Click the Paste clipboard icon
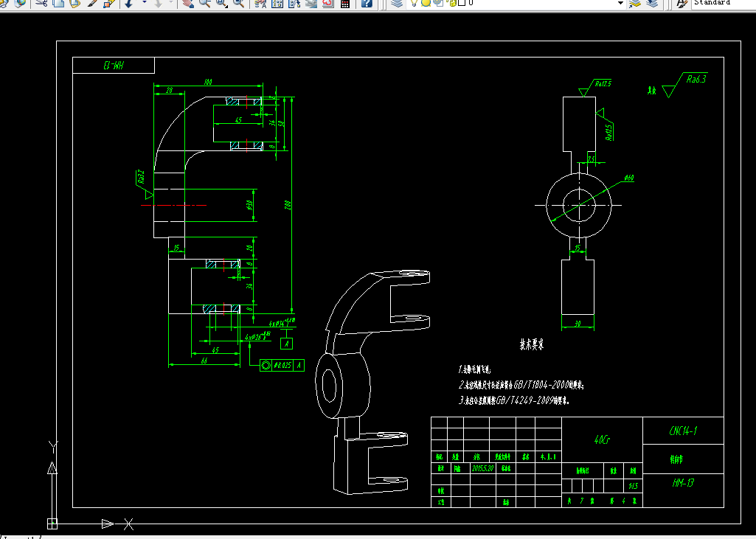The height and width of the screenshot is (539, 756). (74, 3)
